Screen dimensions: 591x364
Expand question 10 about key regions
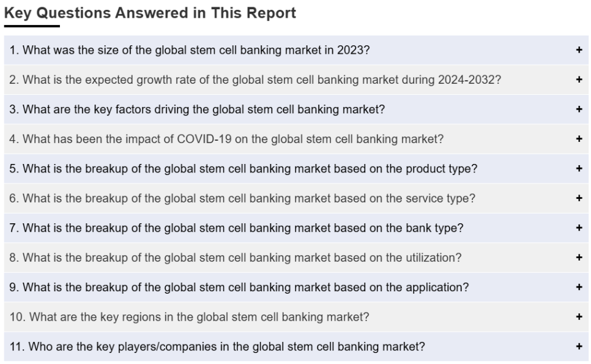pyautogui.click(x=296, y=317)
